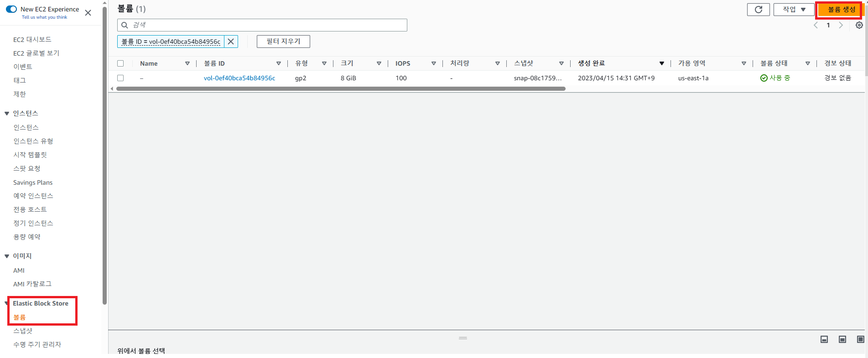The image size is (868, 358).
Task: Open AMI 카탈로그 page
Action: (x=32, y=284)
